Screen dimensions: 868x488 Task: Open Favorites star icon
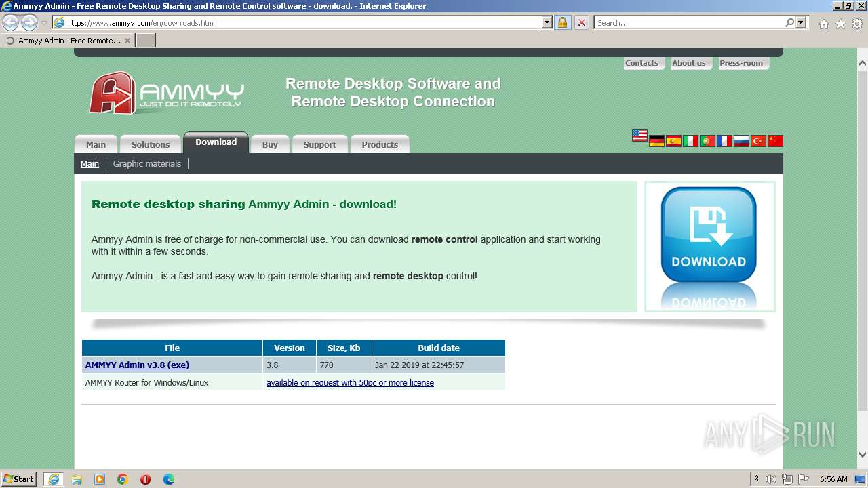[x=840, y=24]
